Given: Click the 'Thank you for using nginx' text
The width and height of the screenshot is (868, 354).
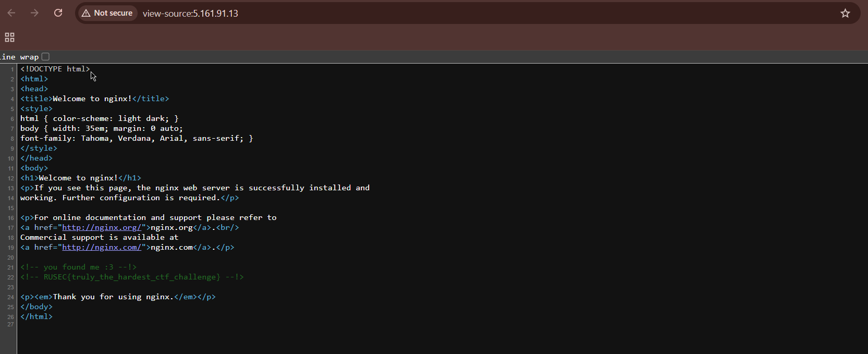Looking at the screenshot, I should point(113,297).
